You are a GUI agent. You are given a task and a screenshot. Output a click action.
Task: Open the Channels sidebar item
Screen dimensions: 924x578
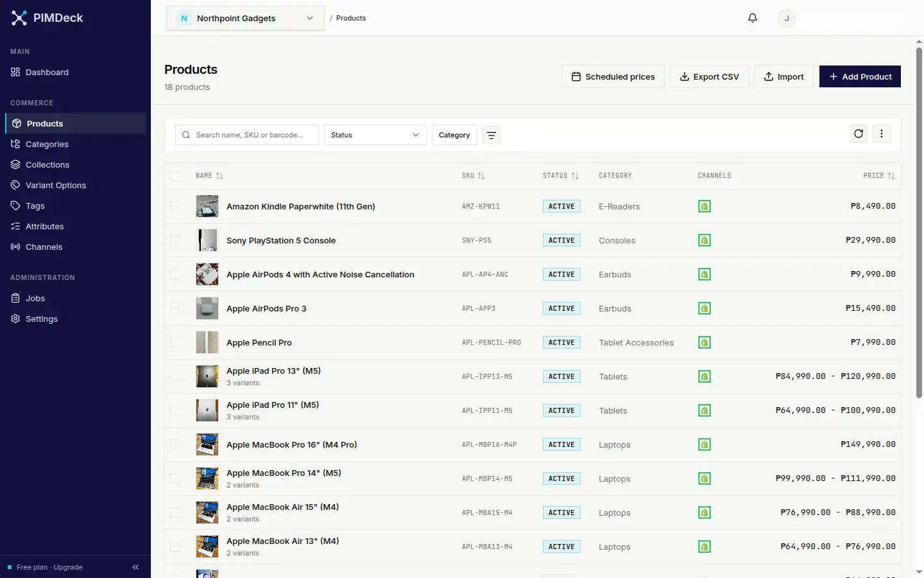click(76, 247)
